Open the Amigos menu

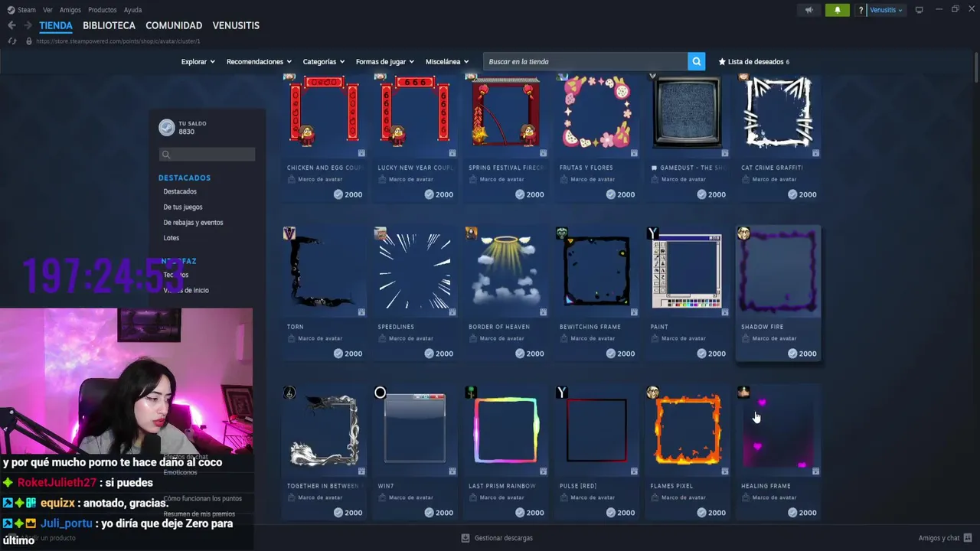(x=70, y=10)
